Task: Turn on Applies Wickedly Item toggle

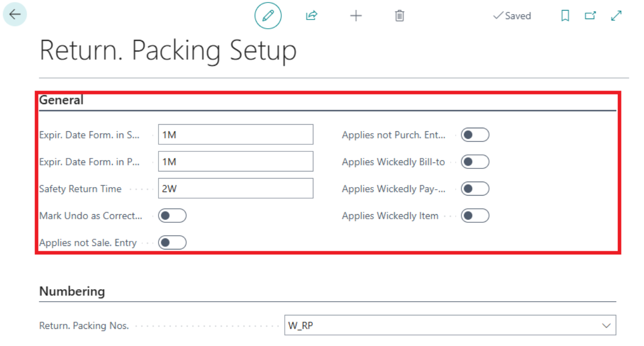Action: pos(475,216)
